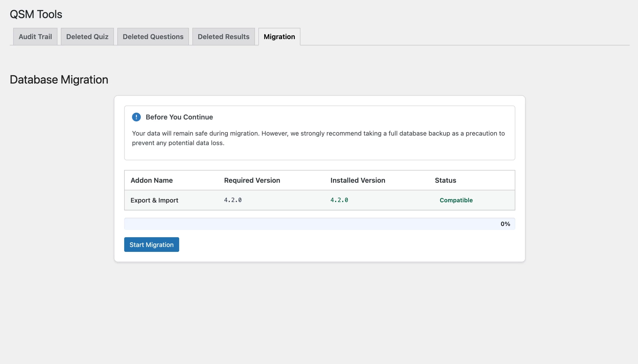Click the Compatible status label
Image resolution: width=638 pixels, height=364 pixels.
point(456,200)
